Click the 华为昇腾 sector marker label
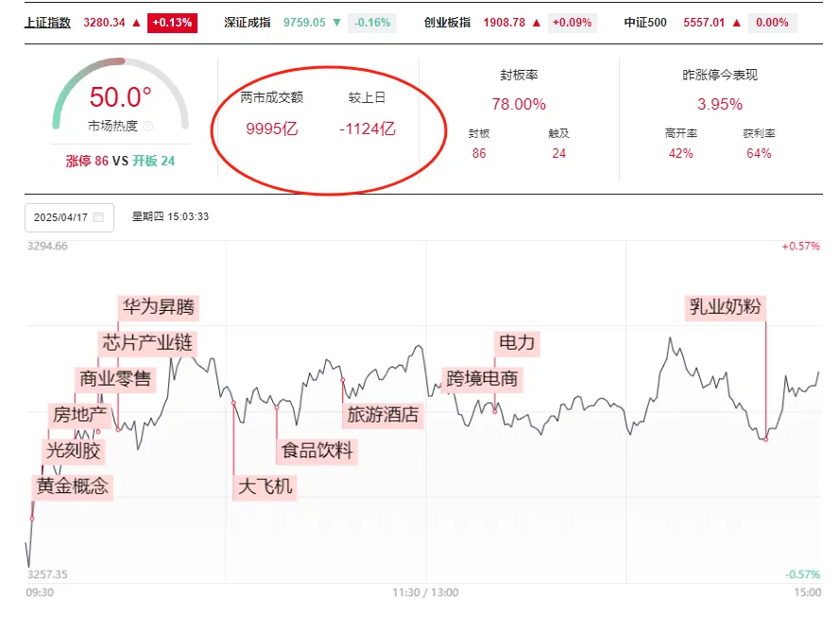Image resolution: width=840 pixels, height=617 pixels. 160,306
